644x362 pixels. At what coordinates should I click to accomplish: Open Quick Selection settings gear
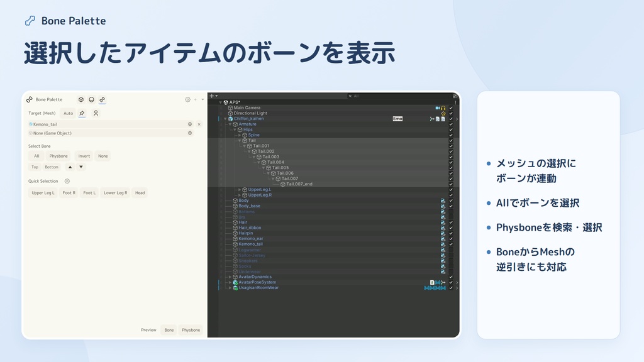click(x=67, y=181)
